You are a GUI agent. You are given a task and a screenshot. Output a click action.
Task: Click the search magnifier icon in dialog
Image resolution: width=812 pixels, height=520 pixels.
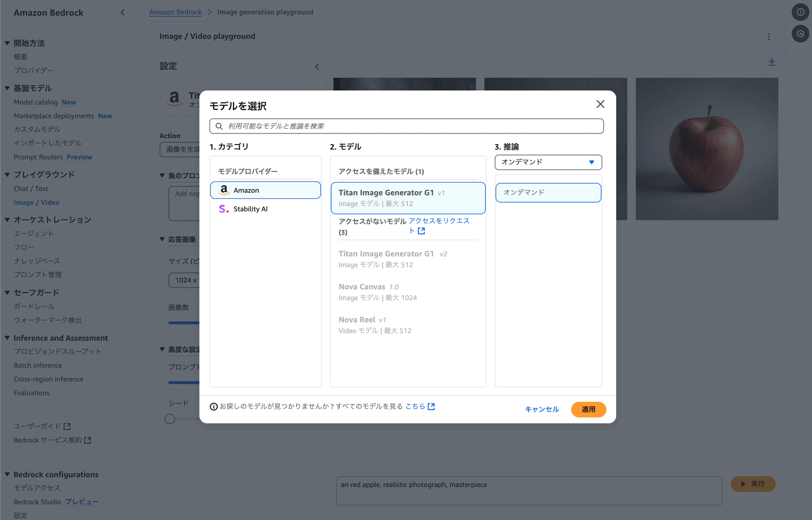[219, 126]
